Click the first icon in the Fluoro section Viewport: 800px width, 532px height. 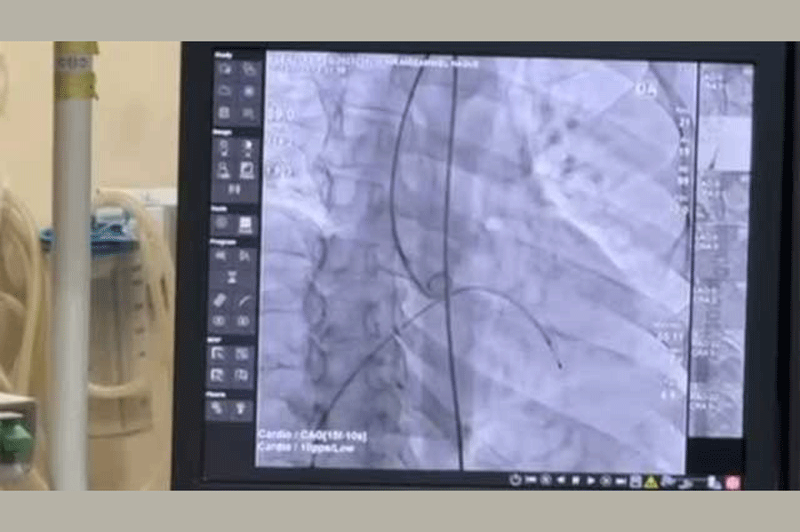219,409
